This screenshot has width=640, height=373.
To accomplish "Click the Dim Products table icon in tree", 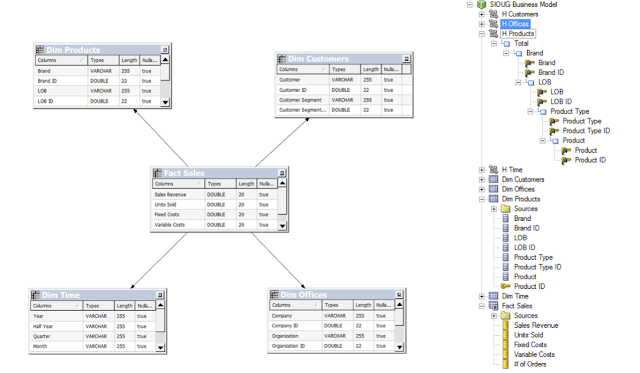I will [493, 199].
